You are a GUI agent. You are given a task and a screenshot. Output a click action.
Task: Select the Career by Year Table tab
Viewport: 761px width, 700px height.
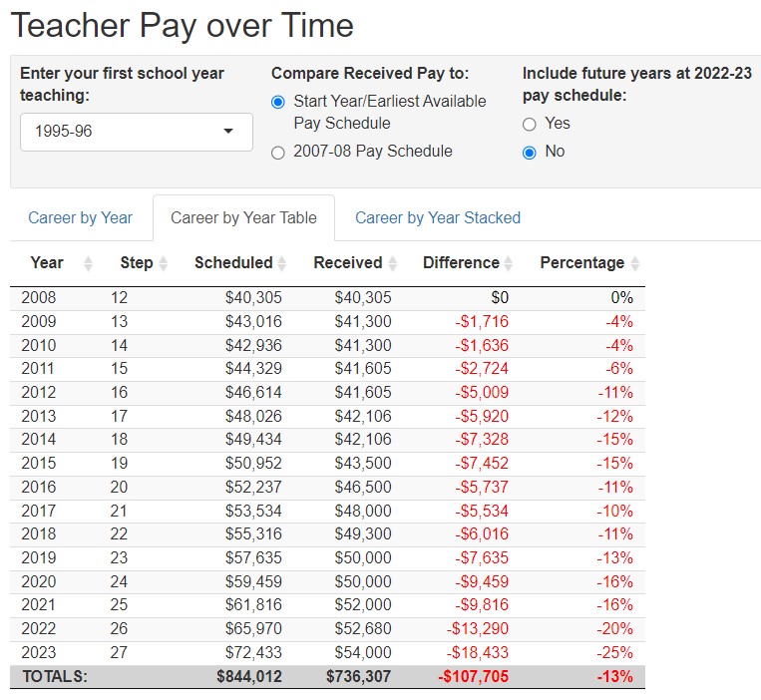click(243, 217)
